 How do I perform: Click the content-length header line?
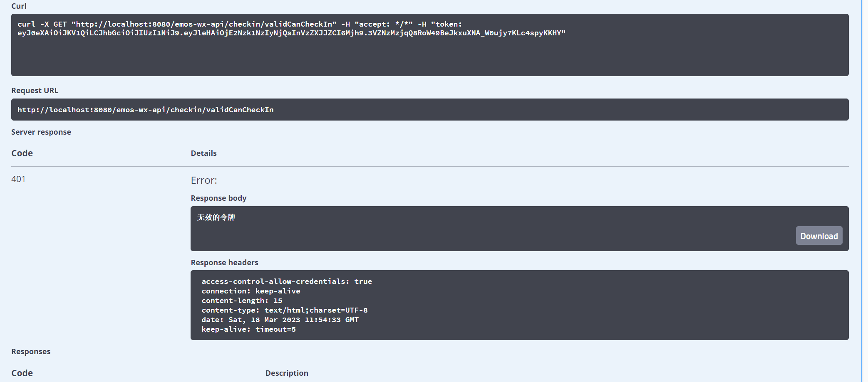point(242,301)
